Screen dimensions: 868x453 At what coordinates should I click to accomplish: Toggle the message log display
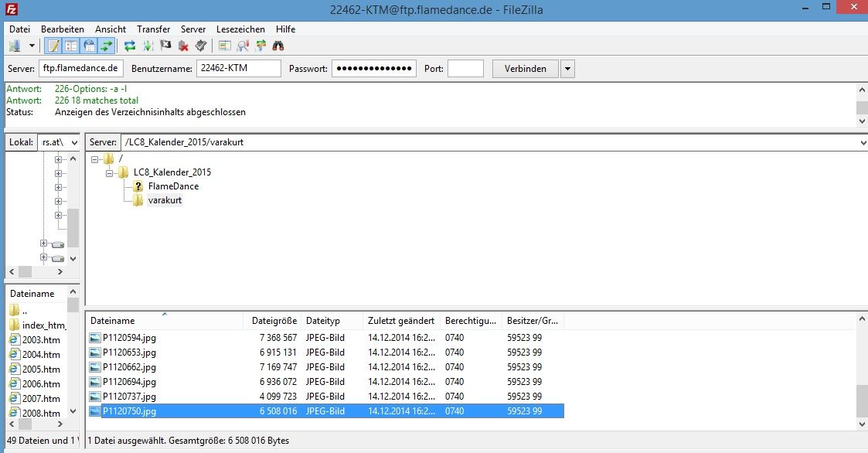53,46
